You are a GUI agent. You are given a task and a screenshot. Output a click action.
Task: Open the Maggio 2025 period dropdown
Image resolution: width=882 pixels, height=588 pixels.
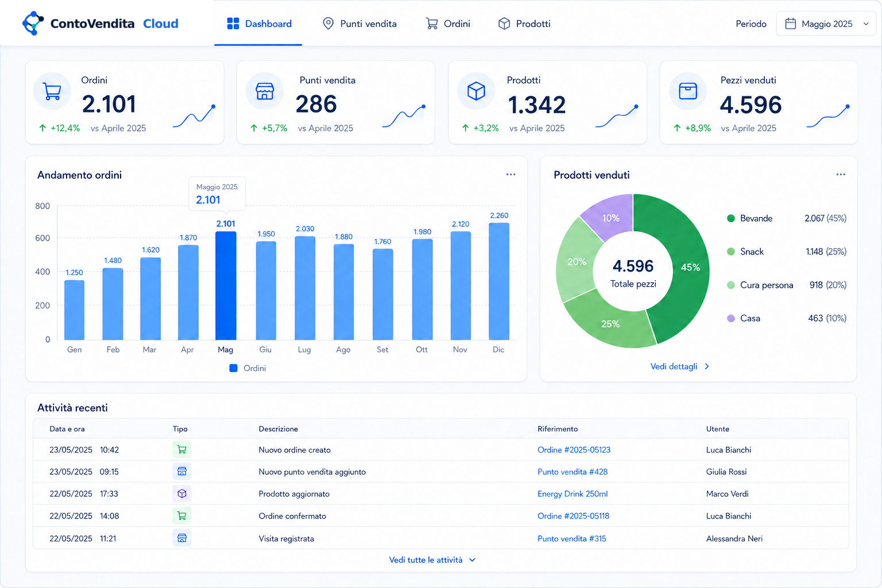[826, 24]
